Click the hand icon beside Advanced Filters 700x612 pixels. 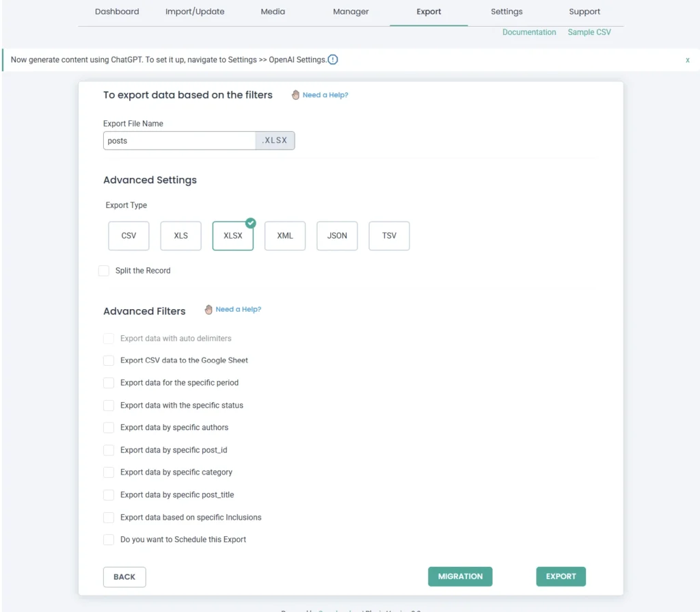click(x=208, y=310)
